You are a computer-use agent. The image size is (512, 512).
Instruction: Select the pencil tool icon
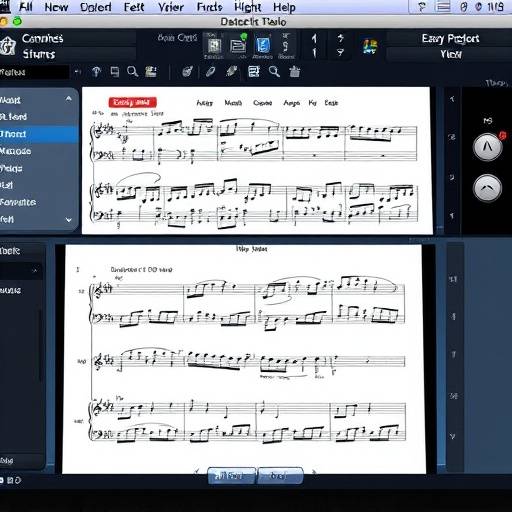(x=211, y=72)
